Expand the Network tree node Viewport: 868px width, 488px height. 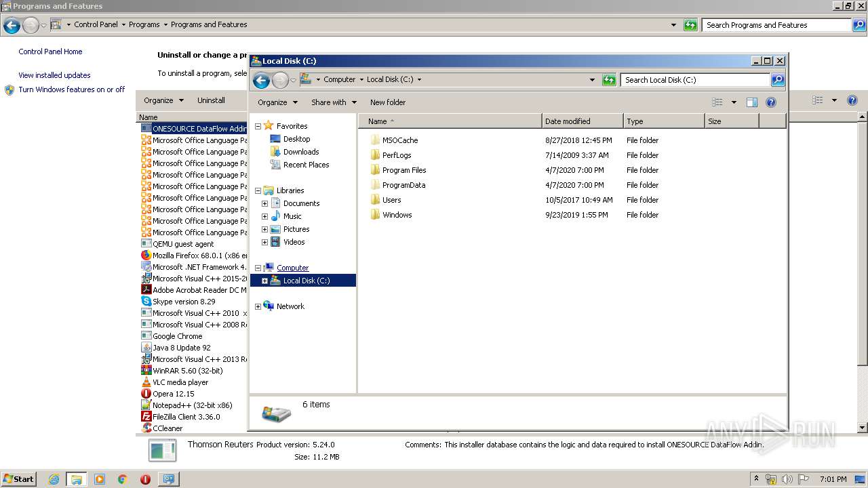[x=258, y=306]
